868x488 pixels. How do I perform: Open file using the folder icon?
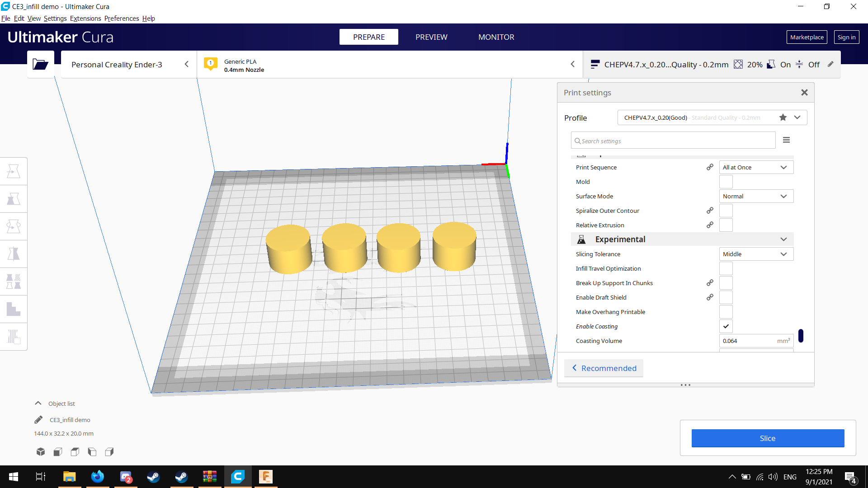click(40, 65)
